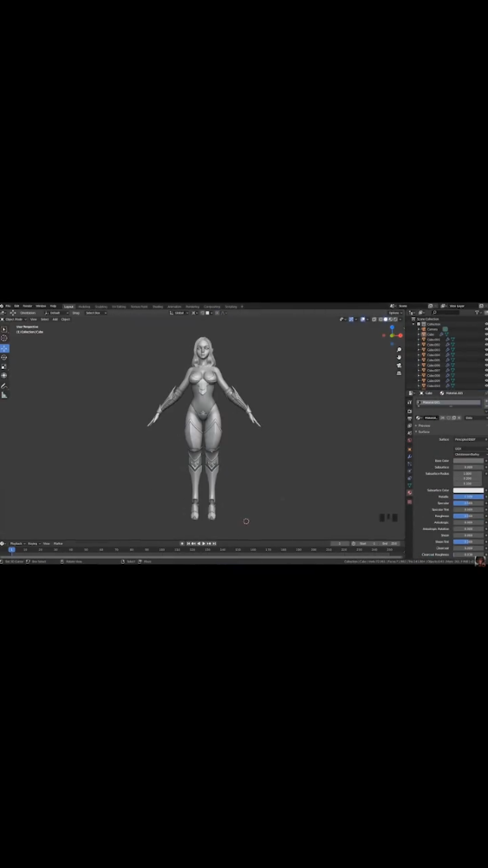Switch to the Shading workspace tab

[158, 307]
